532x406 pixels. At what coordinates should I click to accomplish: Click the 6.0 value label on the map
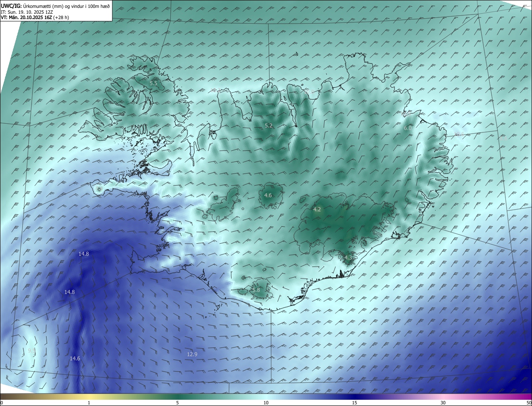coord(408,128)
